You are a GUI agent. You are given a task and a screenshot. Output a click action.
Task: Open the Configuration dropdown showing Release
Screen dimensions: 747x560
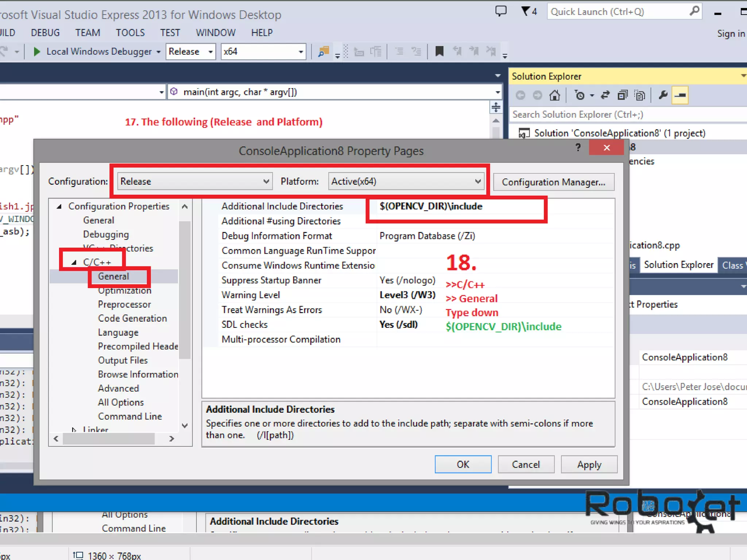coord(195,181)
